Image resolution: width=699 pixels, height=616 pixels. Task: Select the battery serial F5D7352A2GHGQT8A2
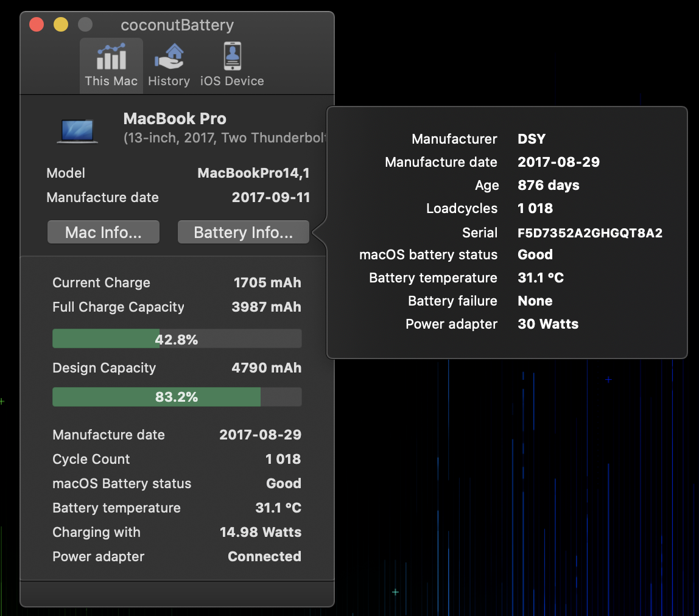pyautogui.click(x=590, y=233)
